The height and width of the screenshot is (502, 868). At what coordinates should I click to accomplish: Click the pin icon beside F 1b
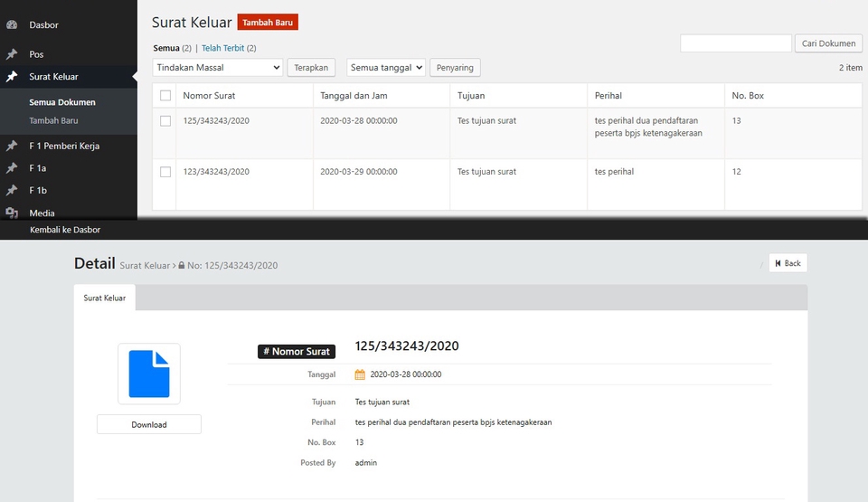(x=12, y=190)
